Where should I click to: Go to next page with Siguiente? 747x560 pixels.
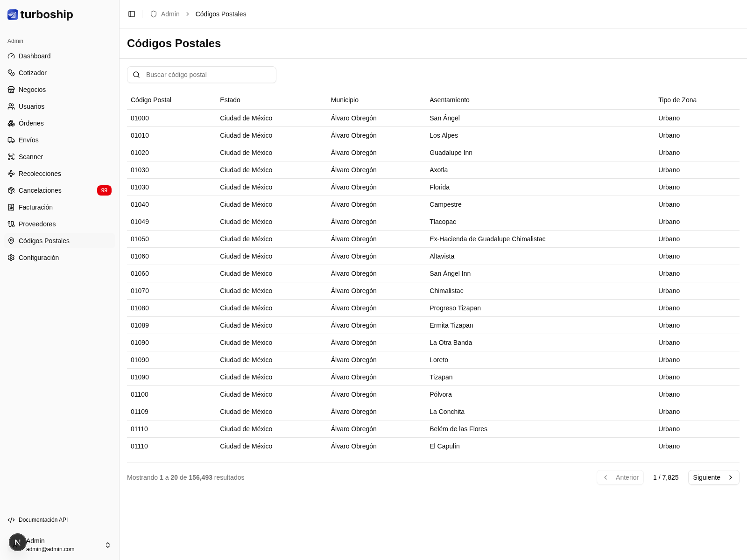tap(713, 477)
